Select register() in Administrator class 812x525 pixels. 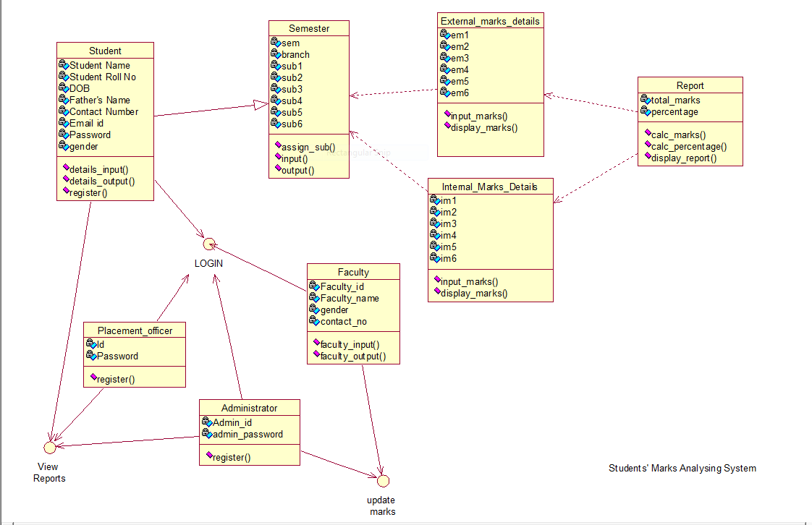pos(232,457)
